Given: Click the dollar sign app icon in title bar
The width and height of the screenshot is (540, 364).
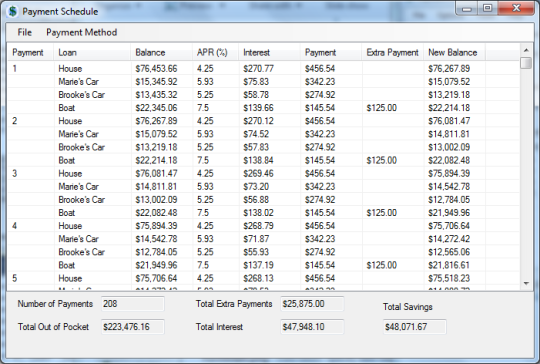Looking at the screenshot, I should (12, 11).
